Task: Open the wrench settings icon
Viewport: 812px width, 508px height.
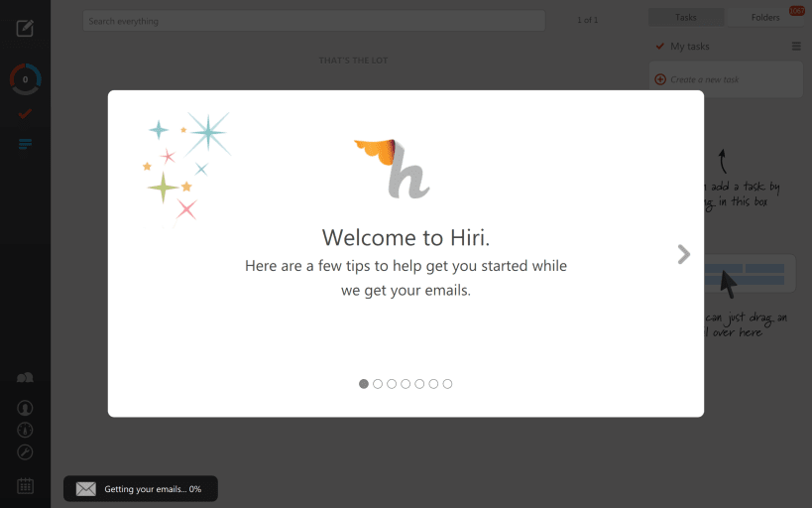Action: (x=25, y=452)
